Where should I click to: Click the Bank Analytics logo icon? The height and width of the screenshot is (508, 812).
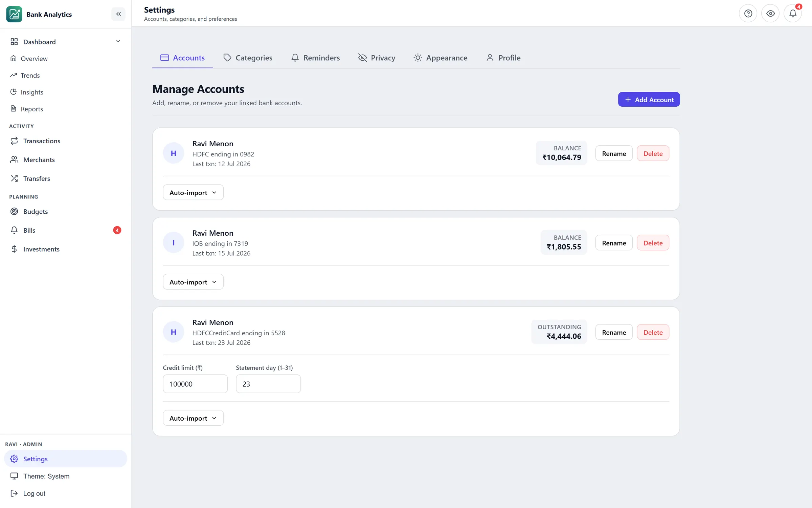click(x=14, y=14)
